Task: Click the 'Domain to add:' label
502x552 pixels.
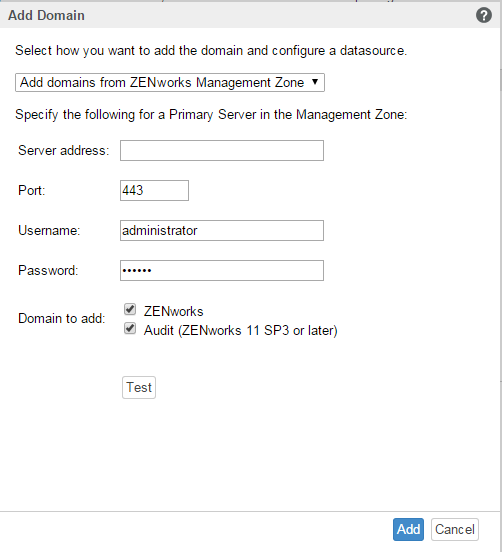Action: point(62,318)
